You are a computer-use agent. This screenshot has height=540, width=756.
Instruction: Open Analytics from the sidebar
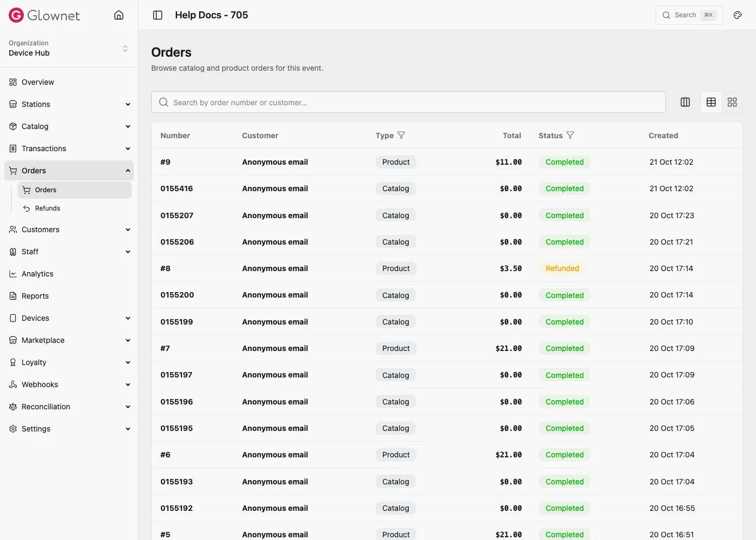click(x=69, y=274)
